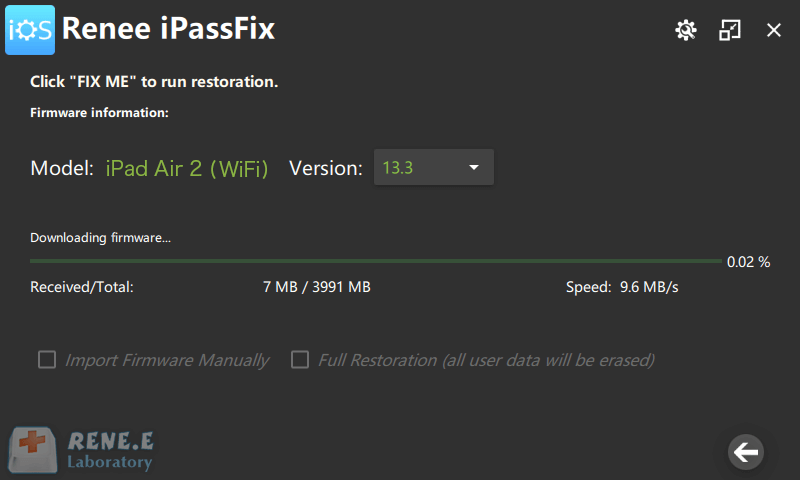The width and height of the screenshot is (800, 480).
Task: Close the Renee iPassFix window
Action: [x=774, y=30]
